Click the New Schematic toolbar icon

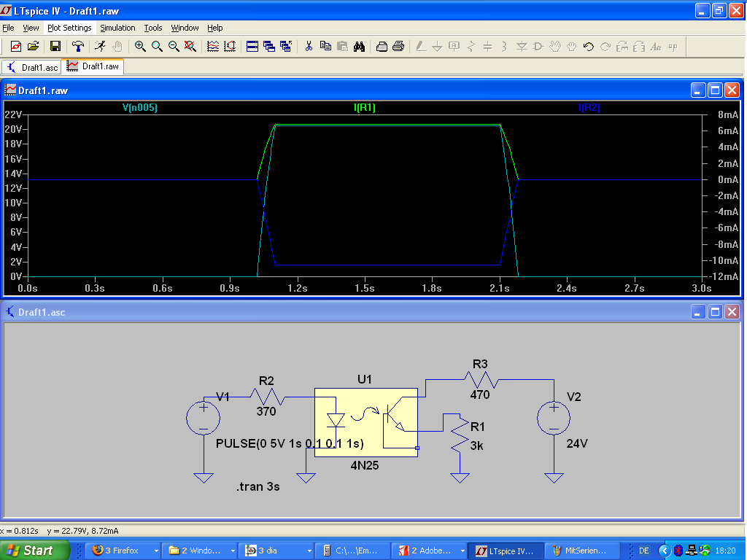pyautogui.click(x=16, y=47)
